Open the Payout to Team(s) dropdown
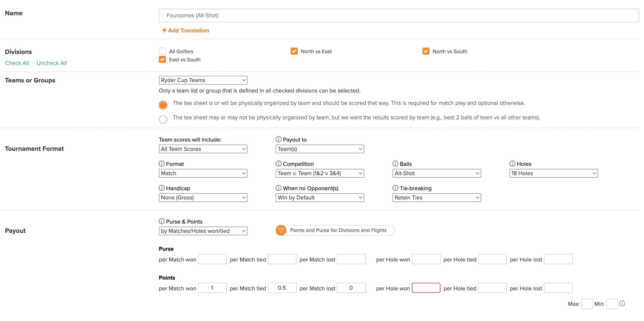The width and height of the screenshot is (644, 321). tap(320, 149)
